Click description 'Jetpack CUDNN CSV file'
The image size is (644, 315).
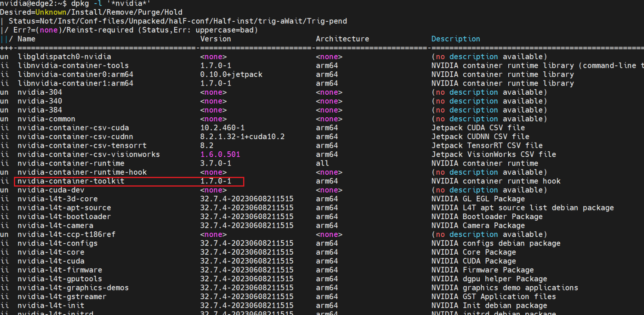pos(480,137)
